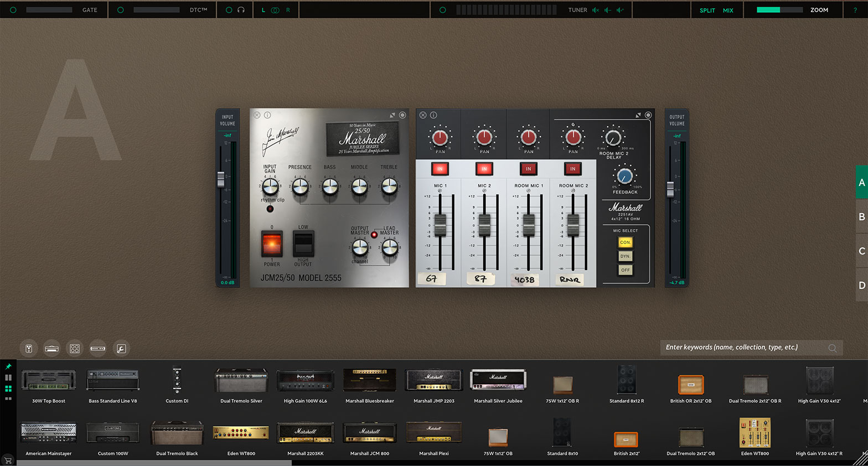Image resolution: width=868 pixels, height=466 pixels.
Task: Select DYN. under Mic Select
Action: point(625,256)
